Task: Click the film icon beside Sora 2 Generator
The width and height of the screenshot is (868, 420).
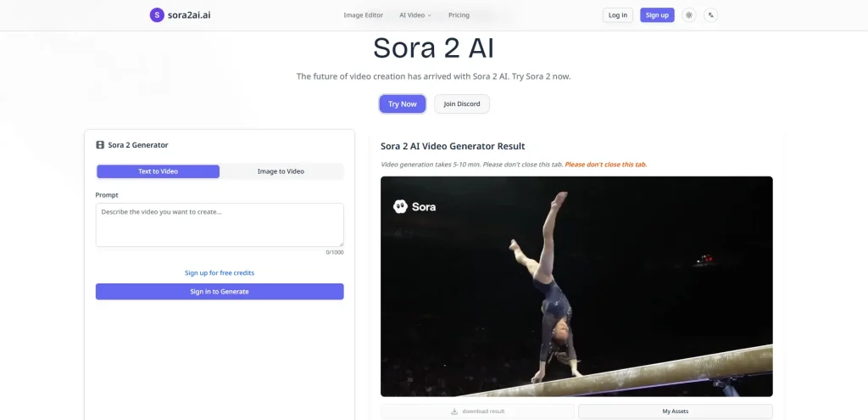Action: tap(100, 145)
